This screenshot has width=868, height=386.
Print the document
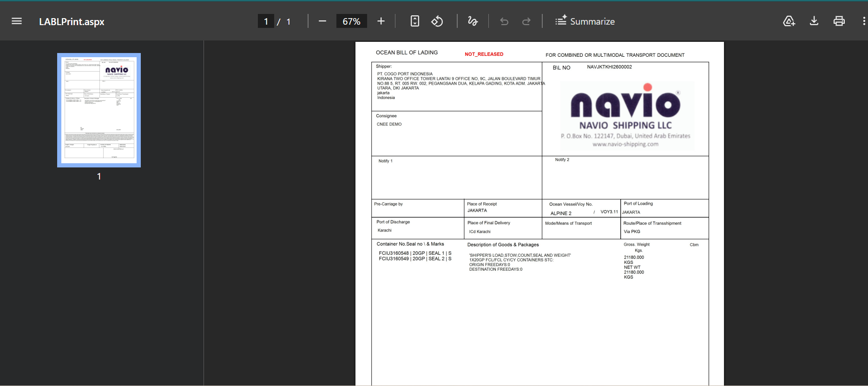[x=839, y=21]
